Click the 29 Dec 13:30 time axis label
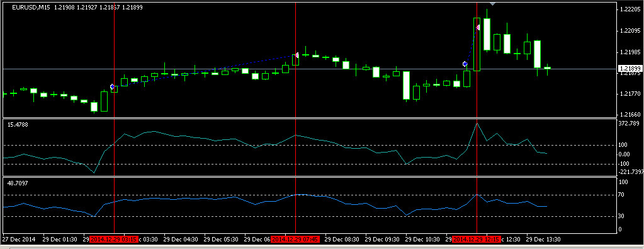Viewport: 644px width, 249px height. 543,239
